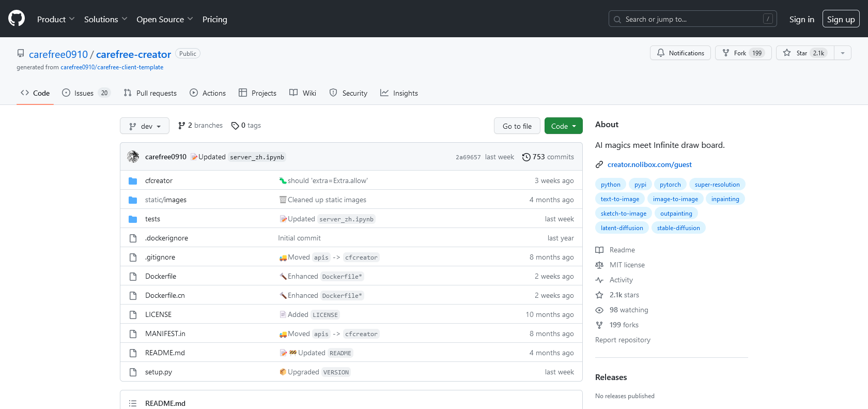
Task: Open the carefree-client-template source link
Action: [112, 67]
